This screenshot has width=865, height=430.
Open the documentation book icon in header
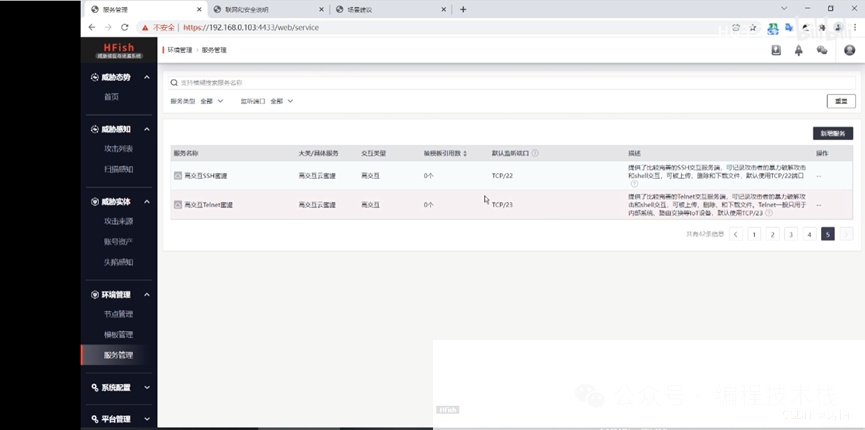click(776, 50)
